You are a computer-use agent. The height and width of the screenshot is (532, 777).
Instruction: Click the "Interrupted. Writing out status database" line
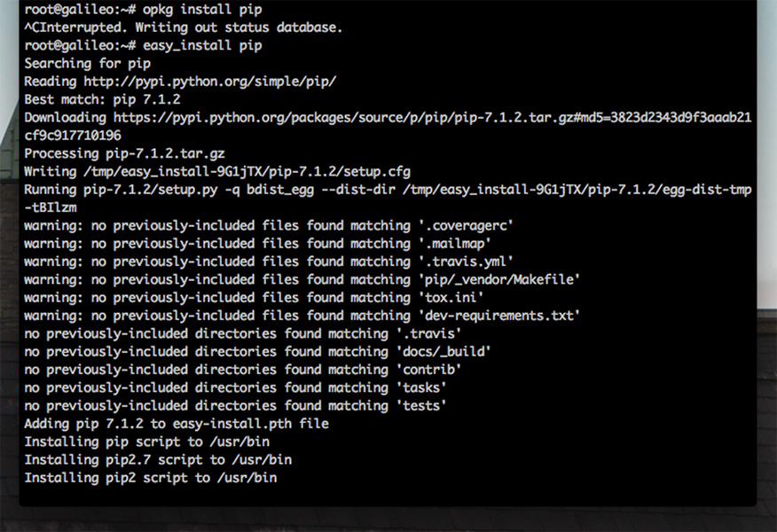191,27
